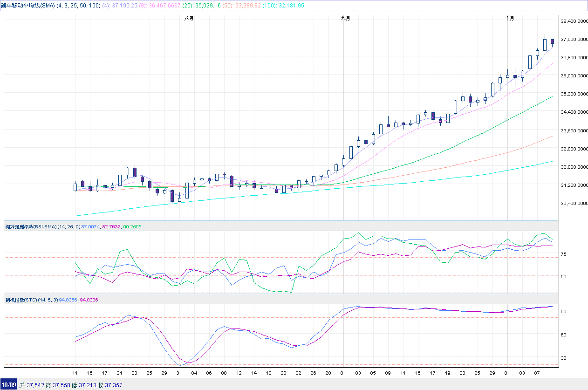Click the STC 90 level axis label
588x390 pixels.
(563, 311)
